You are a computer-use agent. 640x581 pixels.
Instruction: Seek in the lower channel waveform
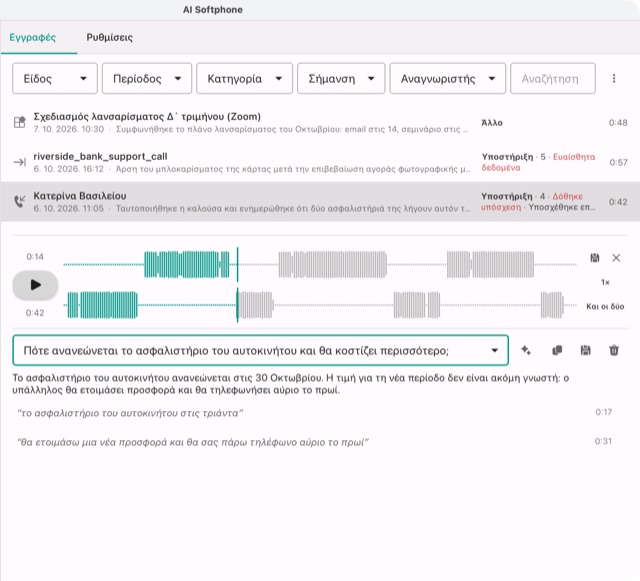(320, 305)
